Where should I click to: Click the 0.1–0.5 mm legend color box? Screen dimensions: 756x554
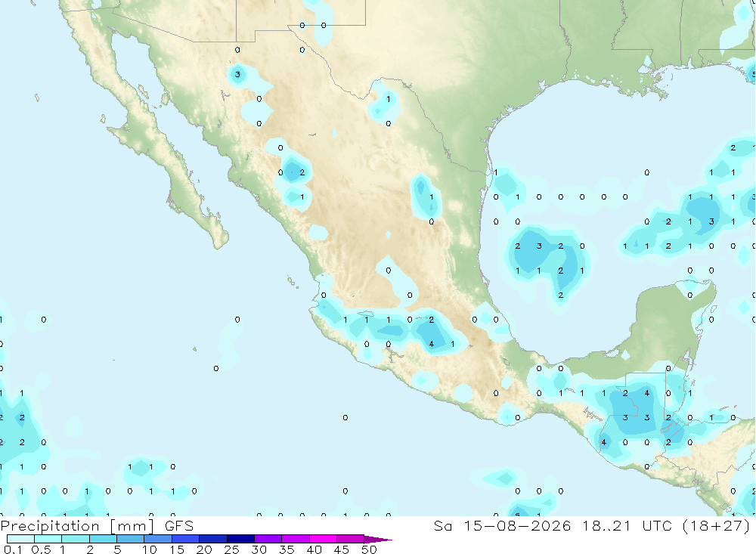[x=20, y=539]
